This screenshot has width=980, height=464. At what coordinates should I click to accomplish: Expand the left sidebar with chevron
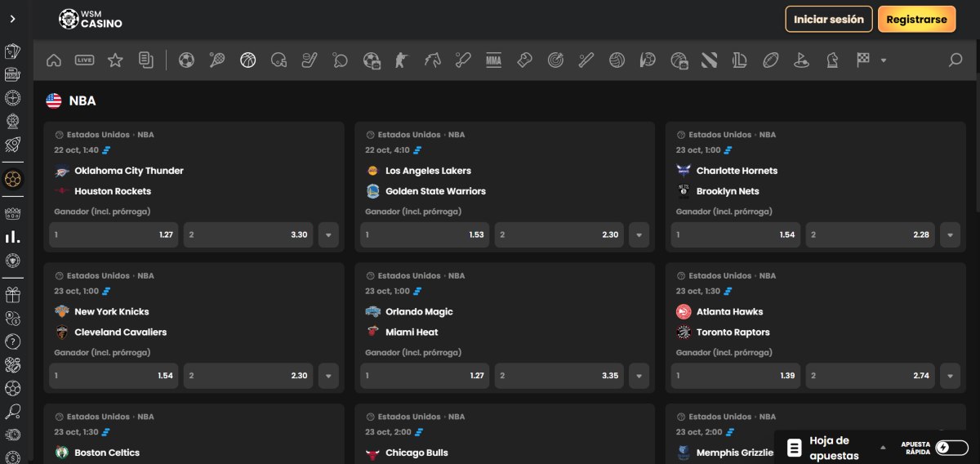click(12, 19)
